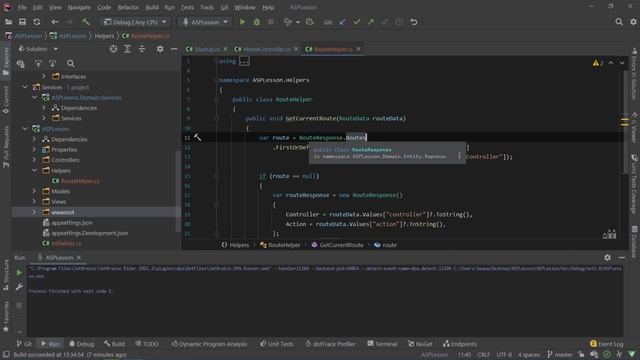Open the Navigate menu
The image size is (640, 360).
pyautogui.click(x=79, y=7)
